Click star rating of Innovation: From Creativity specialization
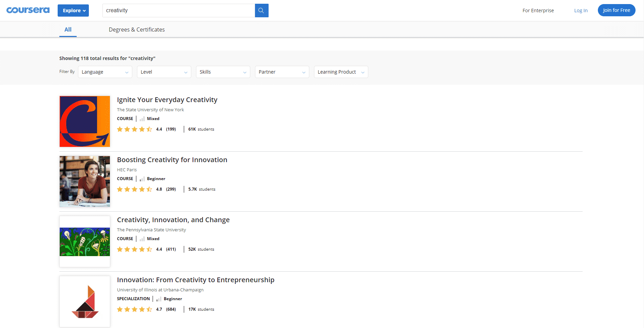 (x=135, y=309)
